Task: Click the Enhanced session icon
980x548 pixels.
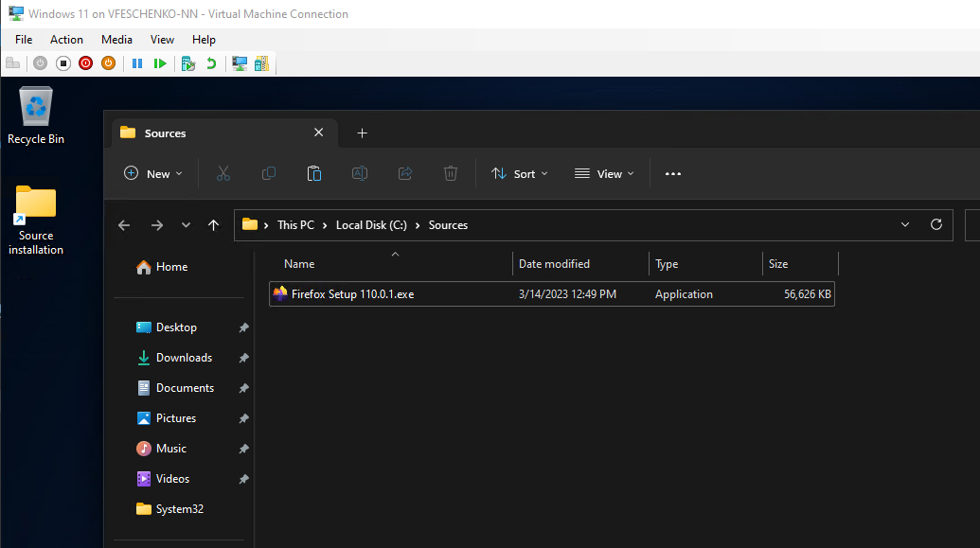Action: click(240, 63)
